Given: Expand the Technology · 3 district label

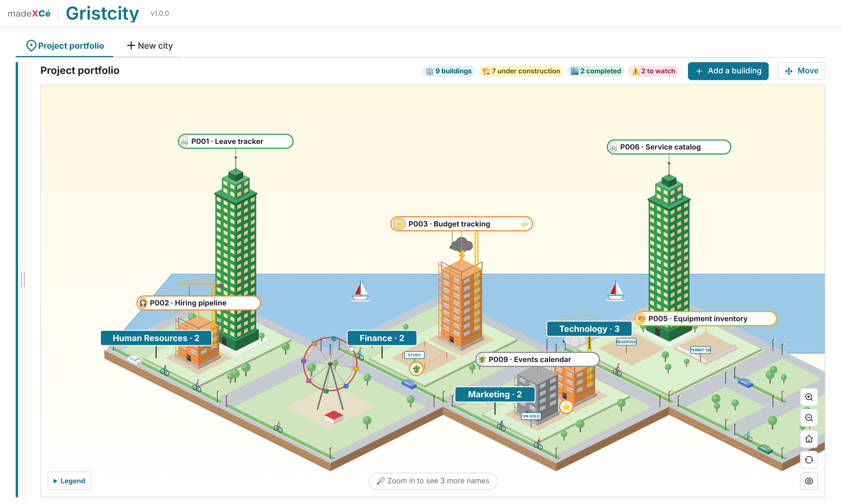Looking at the screenshot, I should point(589,329).
